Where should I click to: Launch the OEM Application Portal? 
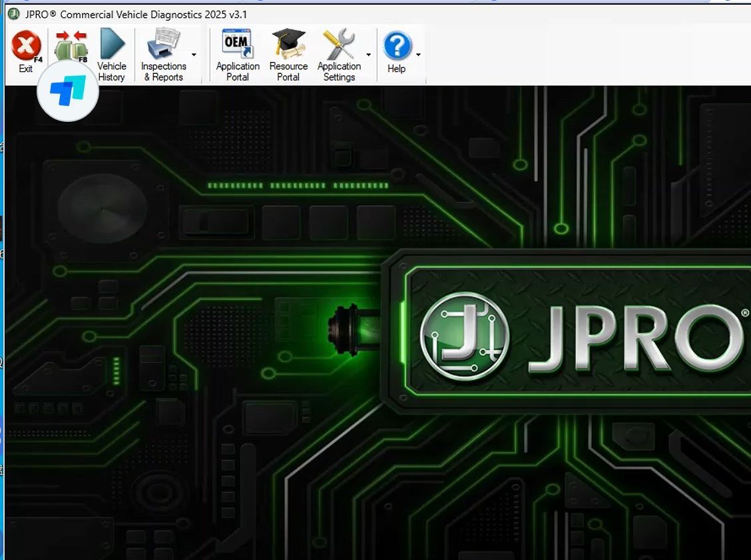coord(238,55)
